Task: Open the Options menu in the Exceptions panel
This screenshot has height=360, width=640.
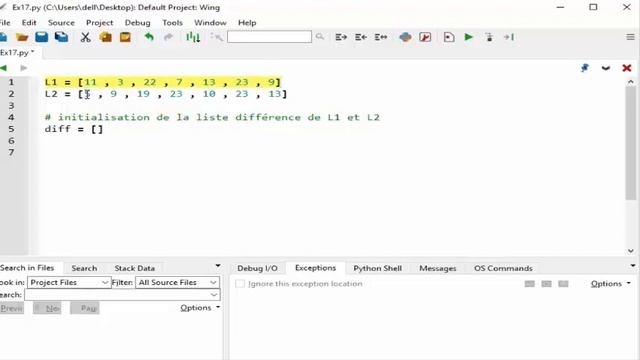Action: [611, 284]
